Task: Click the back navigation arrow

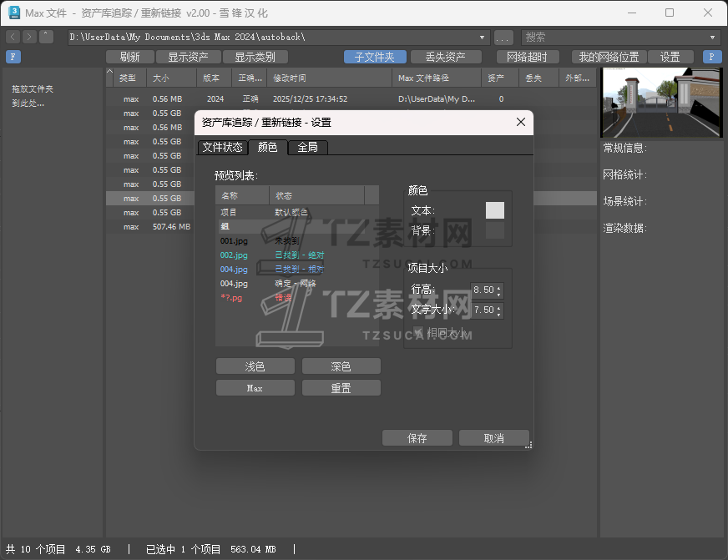Action: [12, 36]
